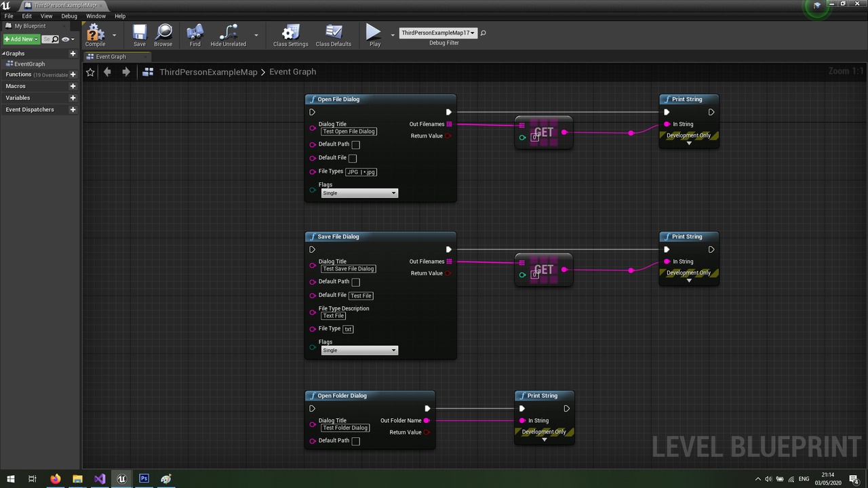Click Return Value pin on Open Folder Dialog

(x=427, y=432)
